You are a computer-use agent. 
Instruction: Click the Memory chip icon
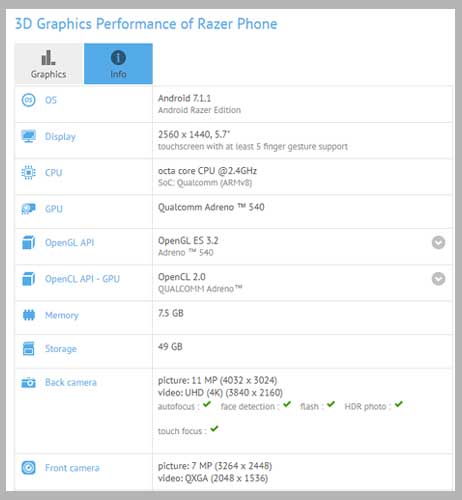pos(28,315)
